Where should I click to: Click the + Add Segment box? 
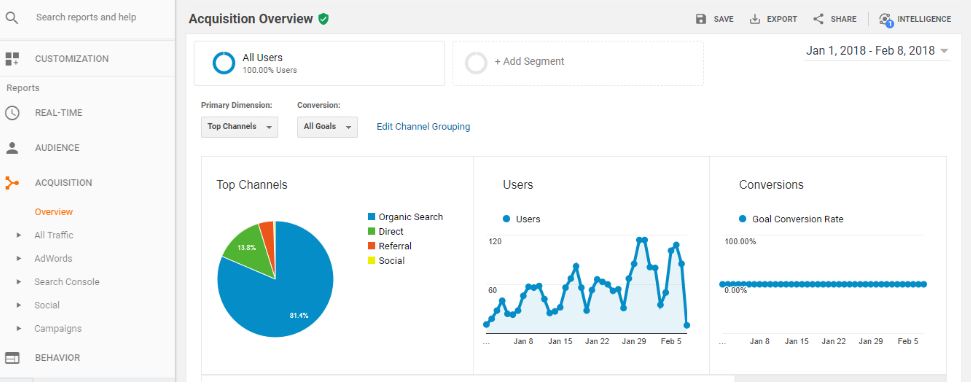coord(578,63)
